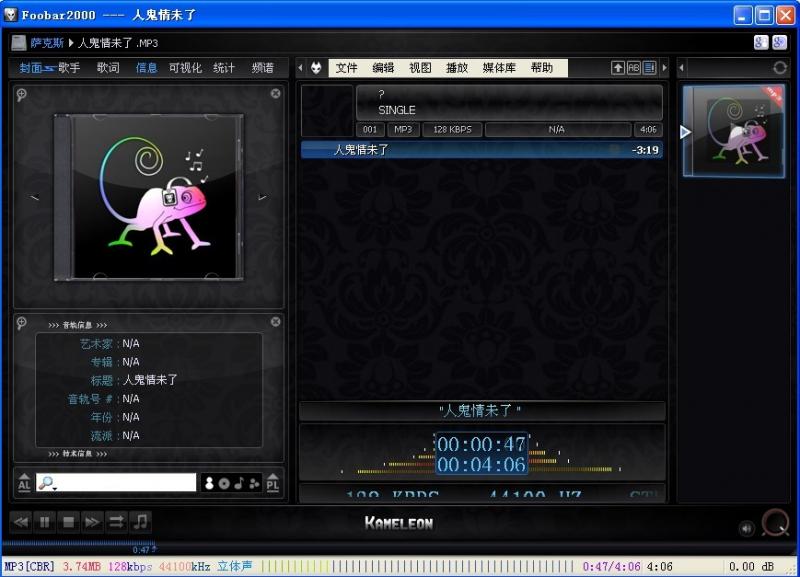
Task: Click the VU level meter in status bar
Action: click(x=417, y=566)
